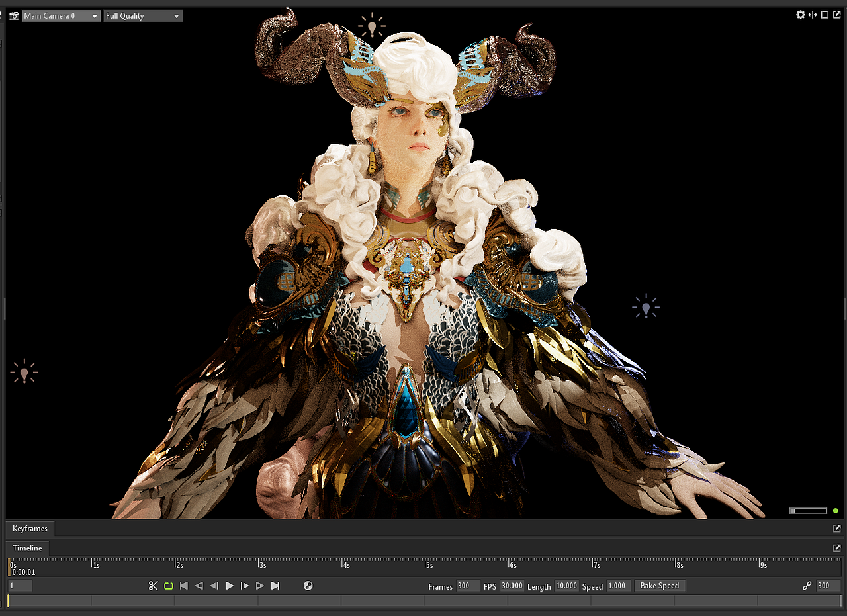847x616 pixels.
Task: Click the 5s mark on timeline ruler
Action: click(x=429, y=565)
